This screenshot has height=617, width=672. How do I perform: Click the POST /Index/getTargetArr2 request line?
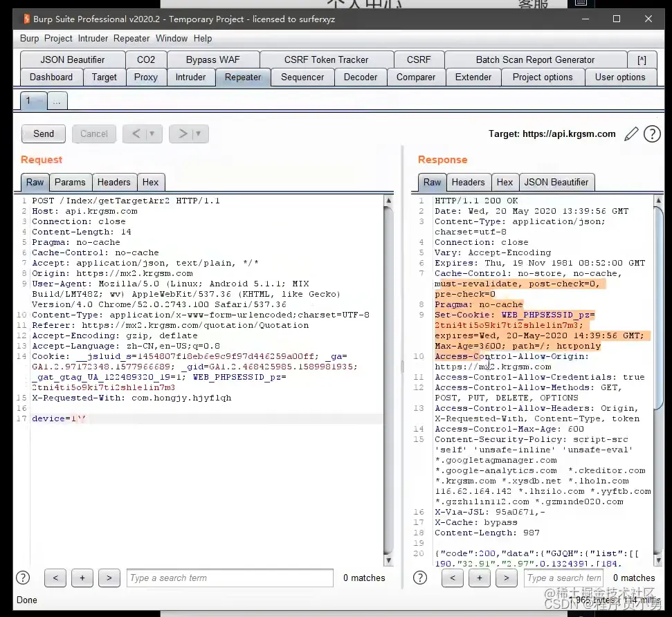pos(125,201)
